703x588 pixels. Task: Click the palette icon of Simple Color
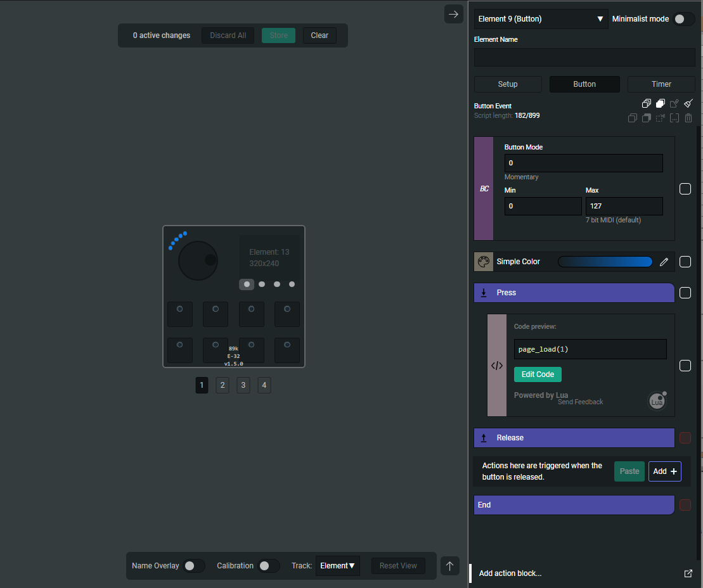[484, 262]
